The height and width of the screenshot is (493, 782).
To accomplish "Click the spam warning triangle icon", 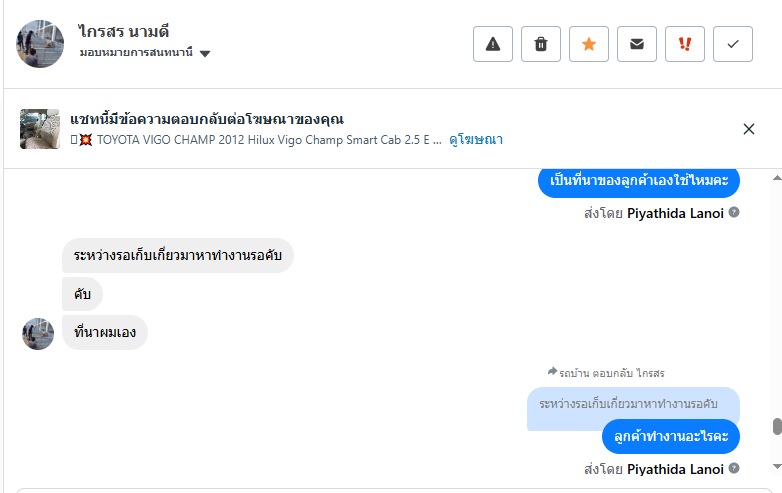I will pos(492,44).
